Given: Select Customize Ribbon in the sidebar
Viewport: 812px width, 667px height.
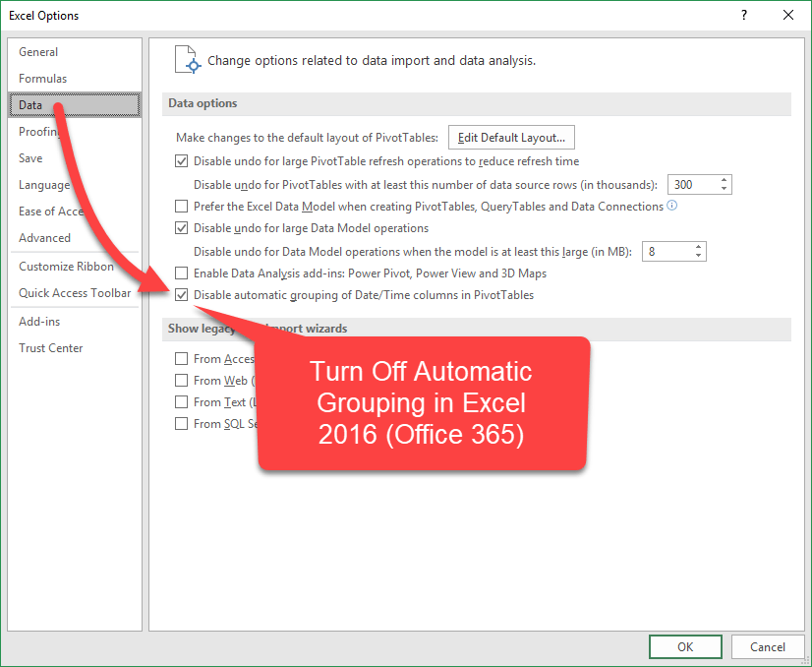Looking at the screenshot, I should pos(66,267).
